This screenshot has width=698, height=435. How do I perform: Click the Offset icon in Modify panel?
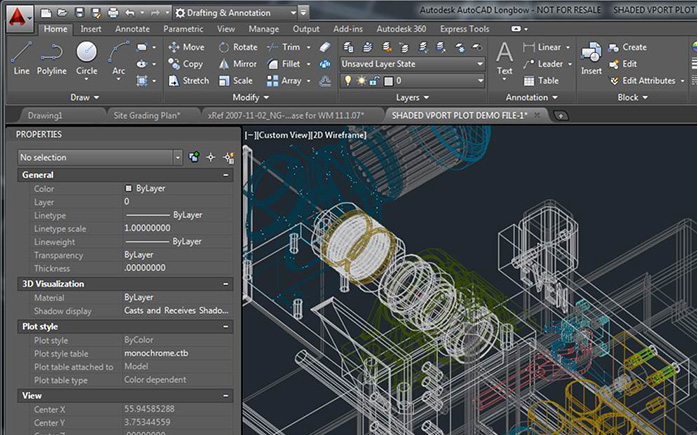[325, 81]
